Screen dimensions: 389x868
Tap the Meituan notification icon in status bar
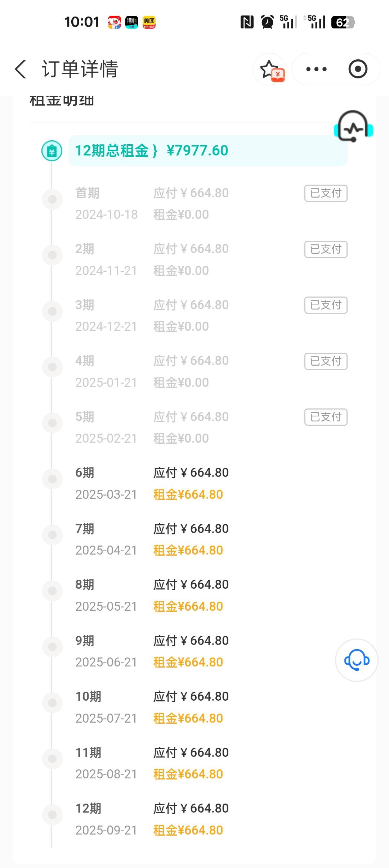[149, 22]
